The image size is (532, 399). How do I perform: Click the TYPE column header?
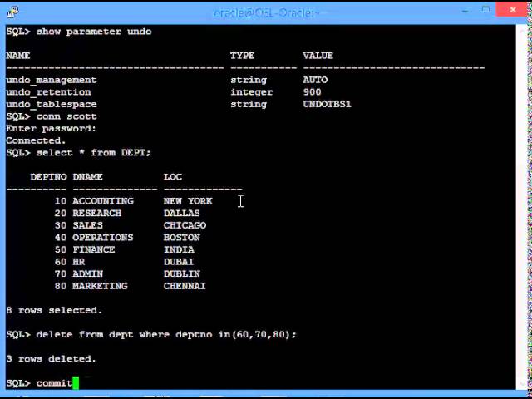click(242, 56)
